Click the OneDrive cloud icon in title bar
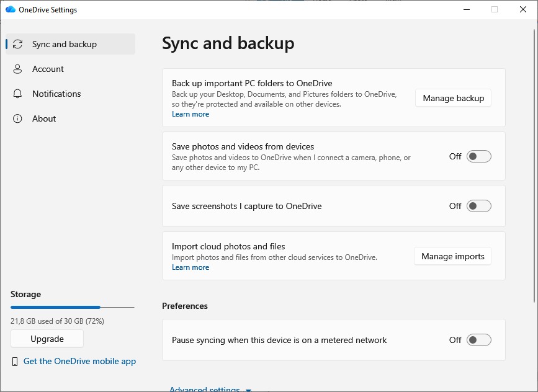Viewport: 538px width, 392px height. click(11, 9)
